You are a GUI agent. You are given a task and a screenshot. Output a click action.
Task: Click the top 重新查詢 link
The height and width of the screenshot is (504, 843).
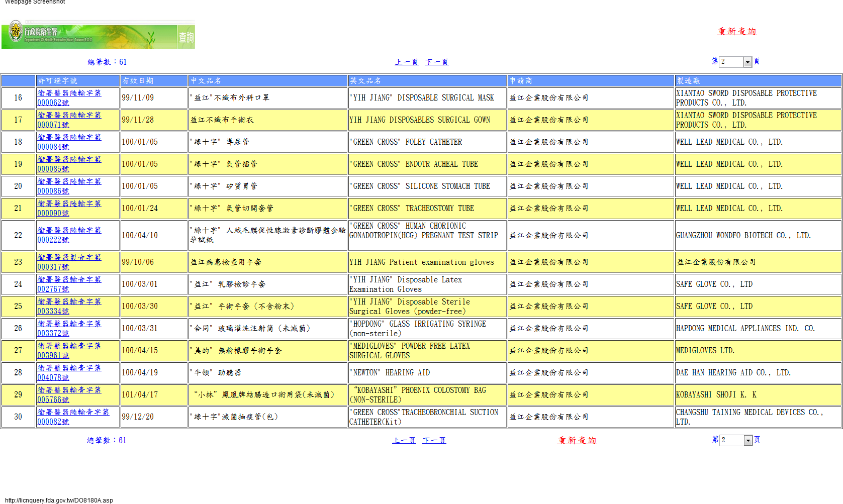coord(737,31)
